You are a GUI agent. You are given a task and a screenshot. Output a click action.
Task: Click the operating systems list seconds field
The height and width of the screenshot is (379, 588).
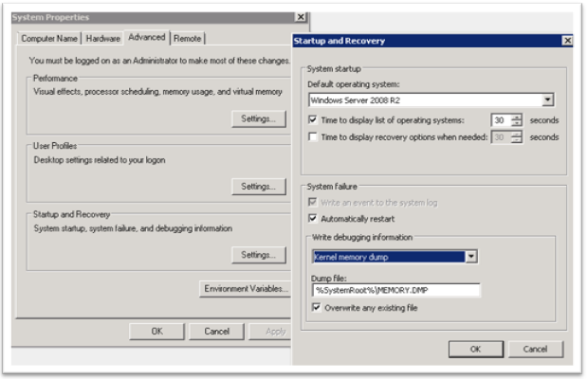coord(502,120)
